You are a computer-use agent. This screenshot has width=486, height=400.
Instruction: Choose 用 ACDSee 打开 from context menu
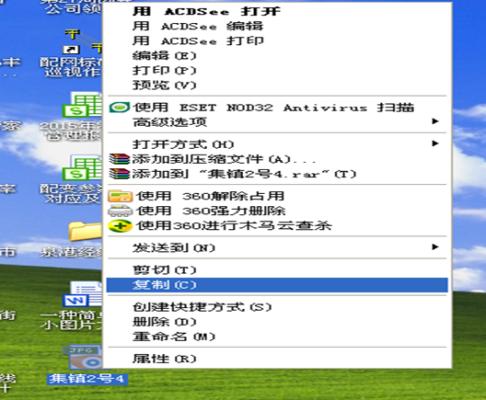click(277, 11)
